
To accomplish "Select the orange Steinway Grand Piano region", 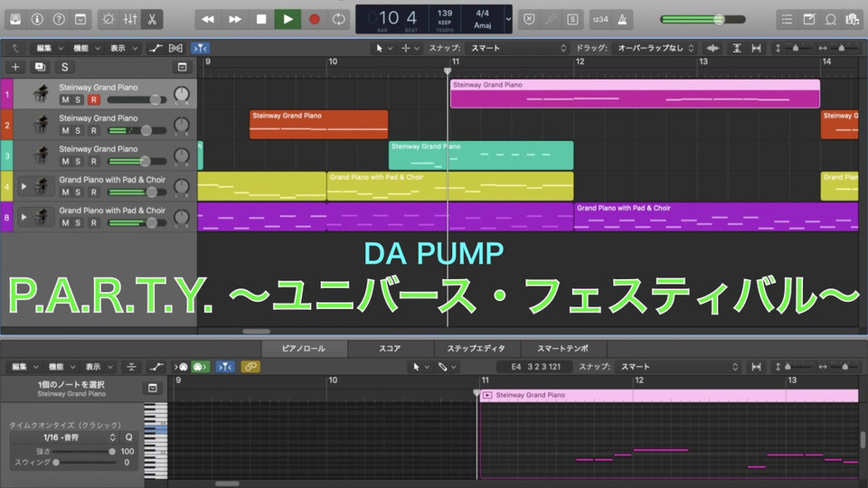I will (318, 124).
